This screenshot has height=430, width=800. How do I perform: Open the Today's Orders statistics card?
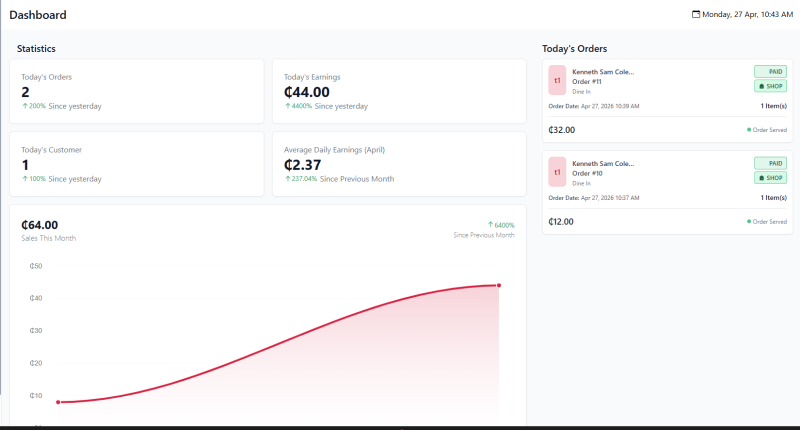[x=137, y=91]
